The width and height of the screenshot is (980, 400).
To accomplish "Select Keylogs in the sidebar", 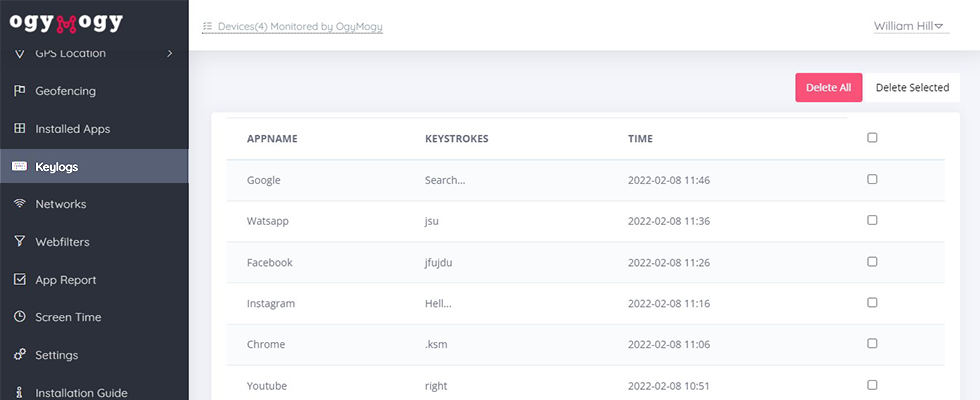I will coord(94,166).
